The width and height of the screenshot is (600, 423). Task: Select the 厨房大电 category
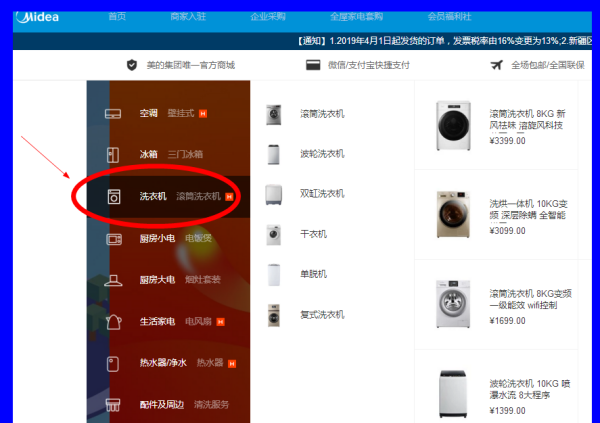coord(157,279)
